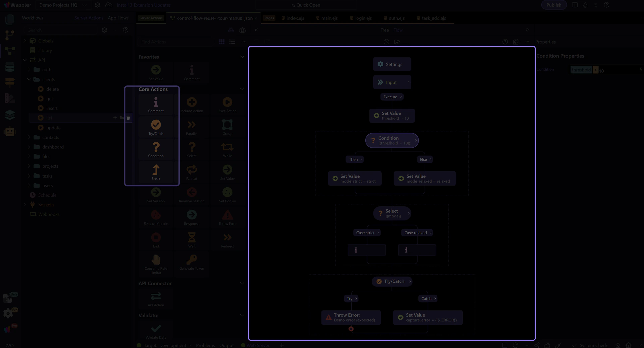Collapse the Favorites section
The image size is (644, 348).
[242, 57]
